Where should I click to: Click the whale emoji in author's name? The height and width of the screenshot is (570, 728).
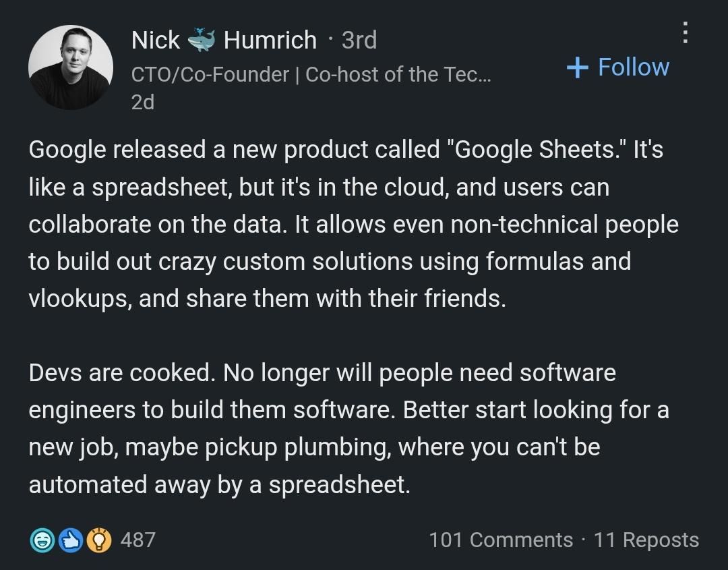pos(202,40)
